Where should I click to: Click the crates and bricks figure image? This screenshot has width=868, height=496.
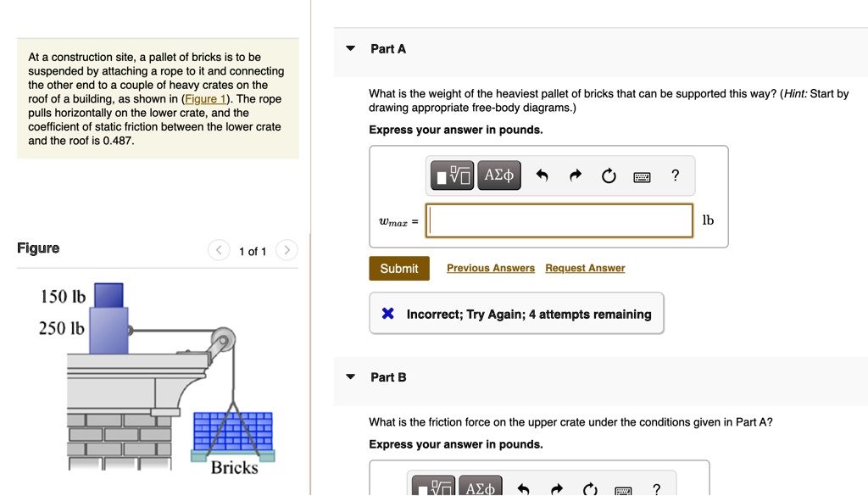pyautogui.click(x=157, y=378)
